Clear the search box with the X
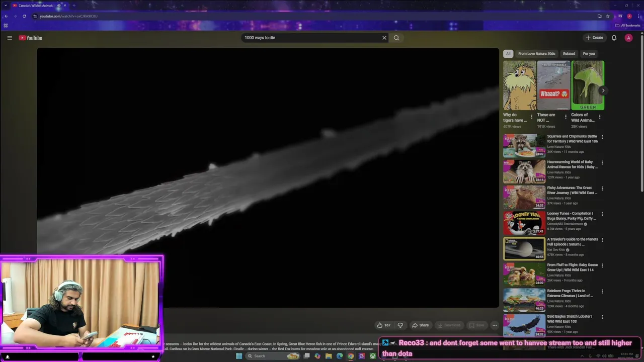 384,38
